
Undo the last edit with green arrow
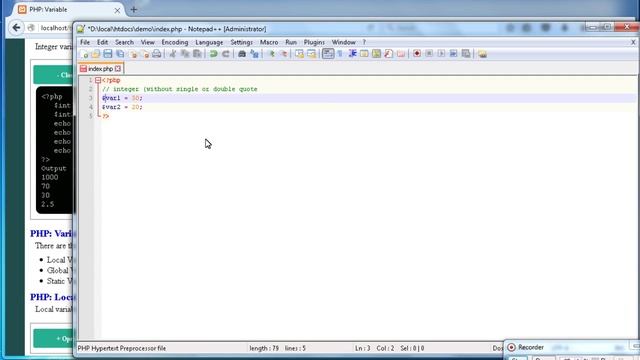click(213, 54)
